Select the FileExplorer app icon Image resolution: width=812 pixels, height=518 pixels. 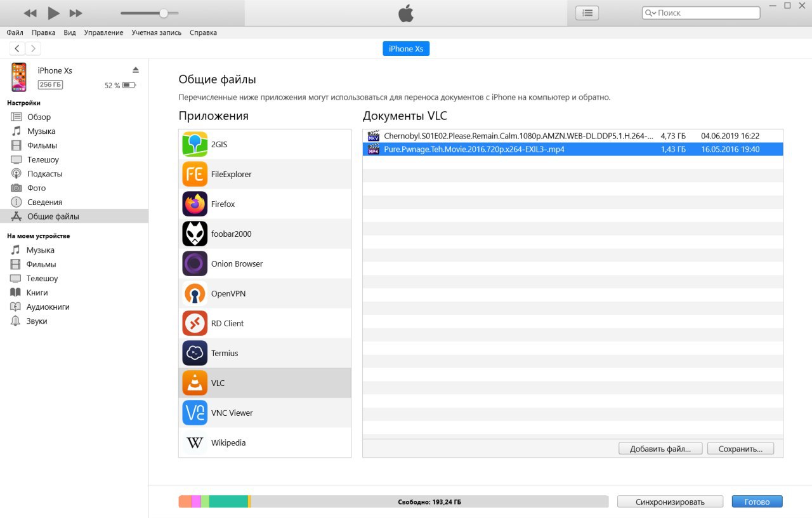195,174
